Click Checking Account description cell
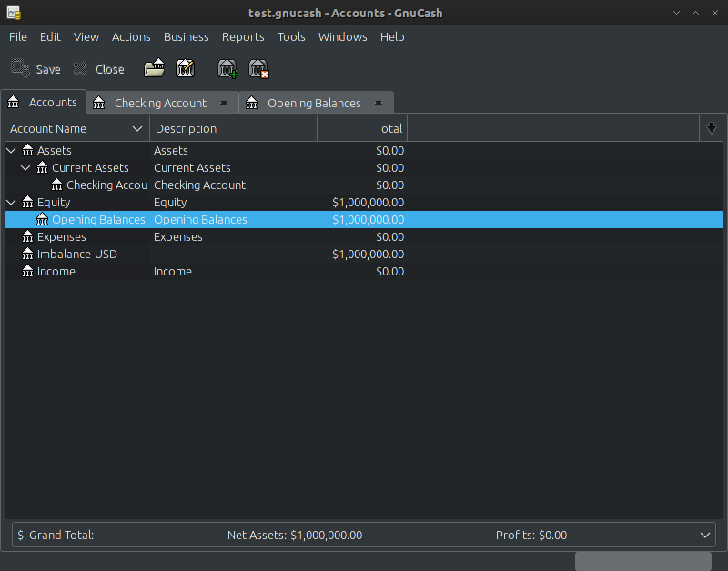Viewport: 728px width, 571px height. coord(199,185)
